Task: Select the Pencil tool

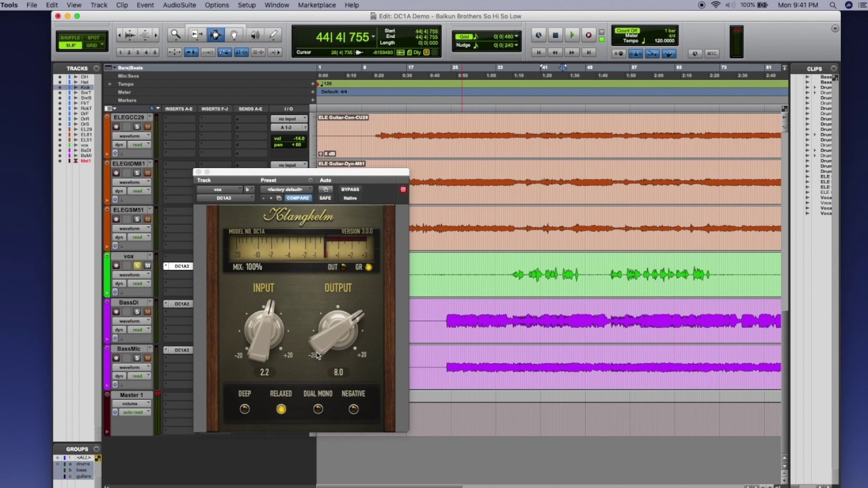Action: [273, 35]
